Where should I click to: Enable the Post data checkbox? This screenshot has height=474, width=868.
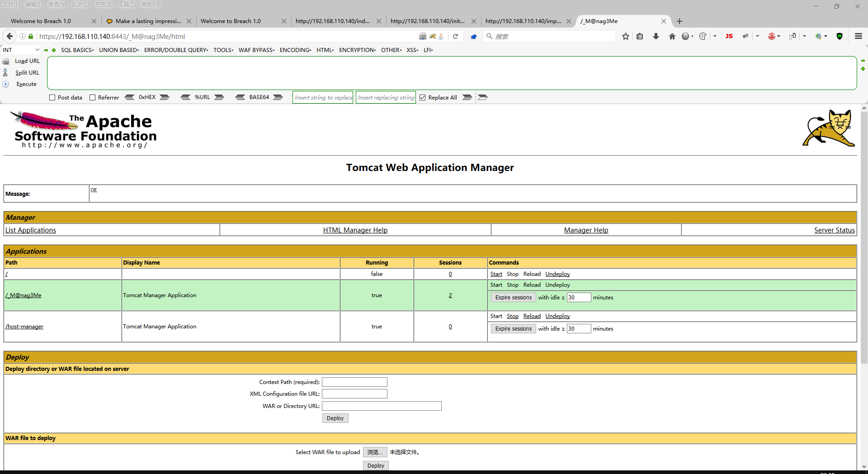pyautogui.click(x=52, y=97)
